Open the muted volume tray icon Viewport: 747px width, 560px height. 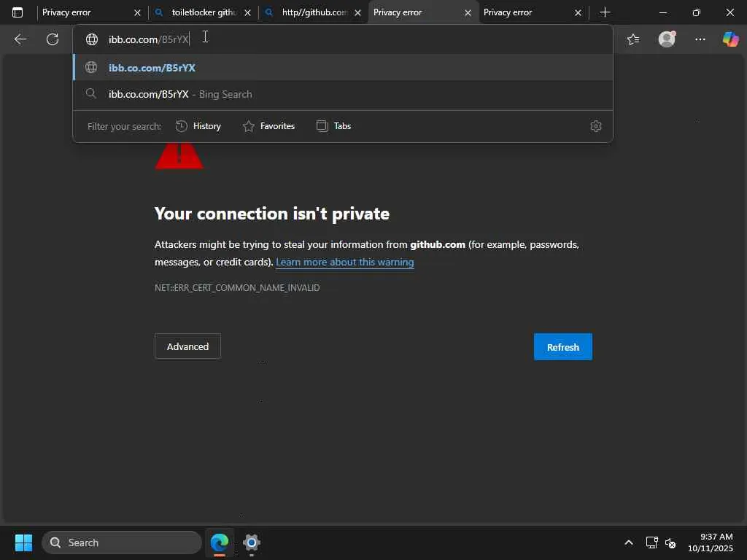point(671,542)
